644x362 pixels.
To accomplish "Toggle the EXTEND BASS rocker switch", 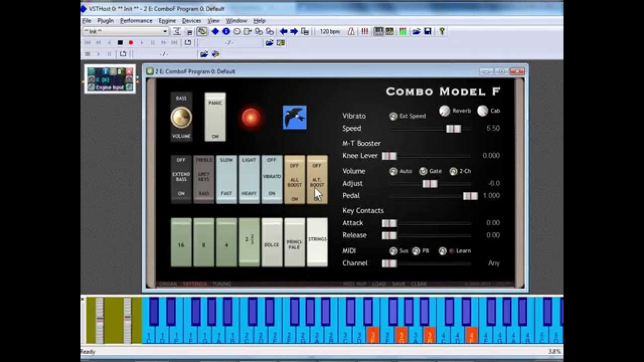I will (x=181, y=179).
